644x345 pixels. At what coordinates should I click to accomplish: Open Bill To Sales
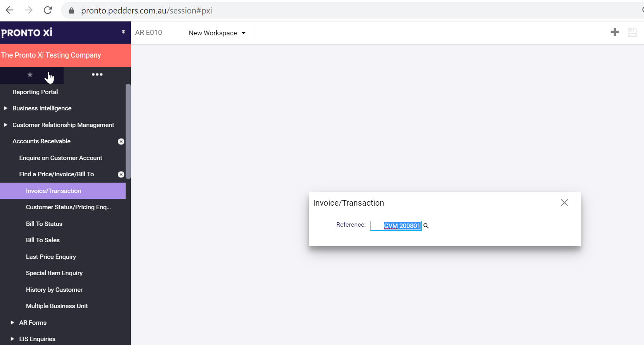tap(43, 240)
